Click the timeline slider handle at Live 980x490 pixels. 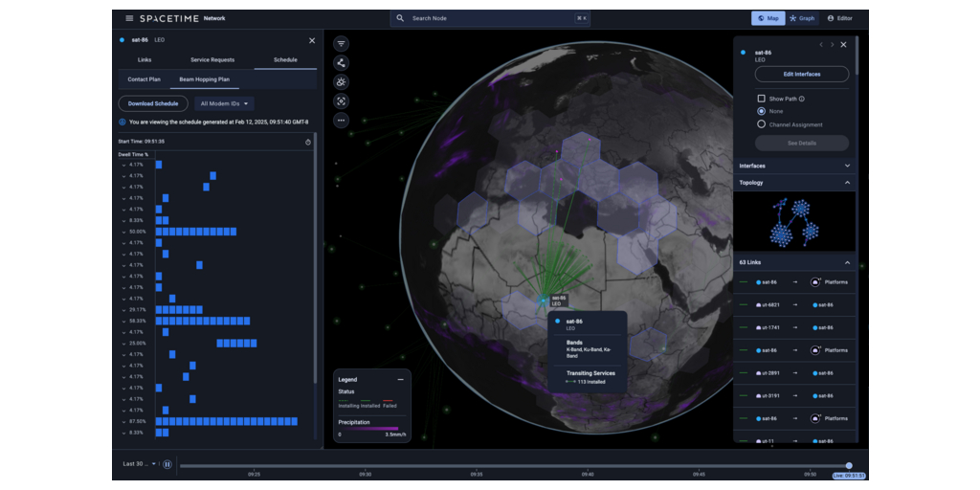tap(849, 465)
